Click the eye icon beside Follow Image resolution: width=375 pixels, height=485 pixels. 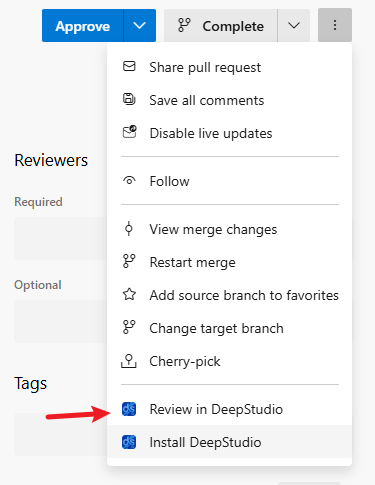tap(129, 181)
